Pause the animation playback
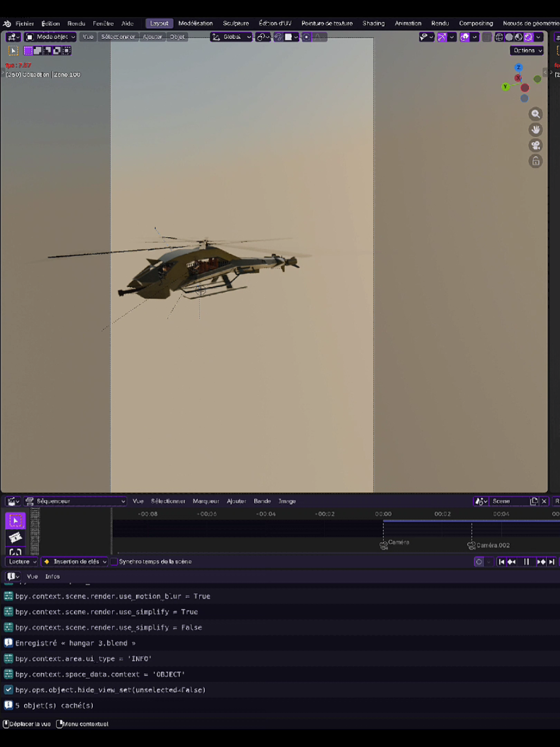The height and width of the screenshot is (747, 560). pyautogui.click(x=526, y=561)
